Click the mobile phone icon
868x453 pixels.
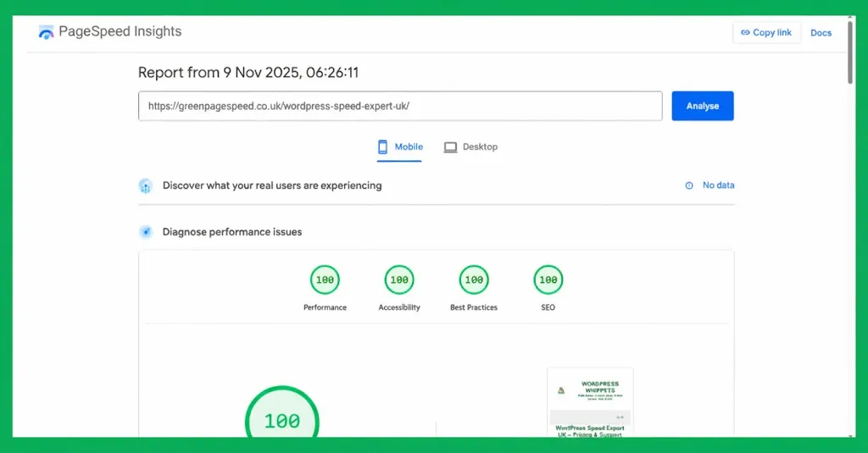point(383,146)
